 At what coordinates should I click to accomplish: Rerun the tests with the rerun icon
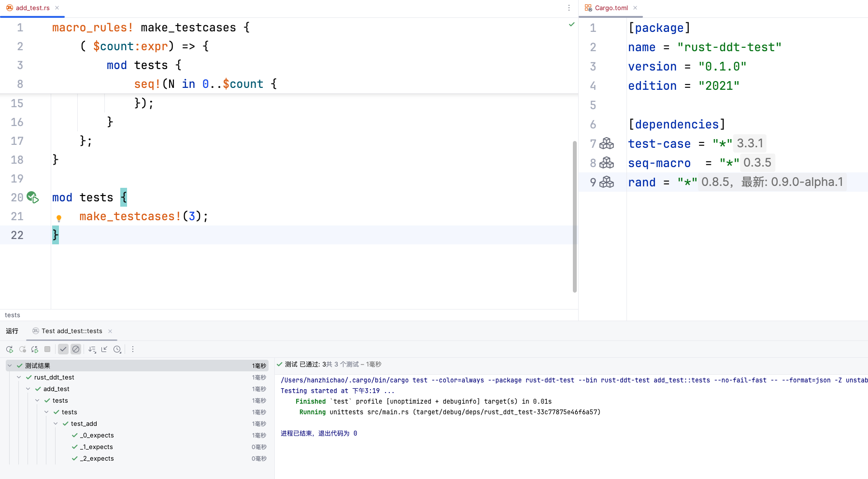[10, 349]
